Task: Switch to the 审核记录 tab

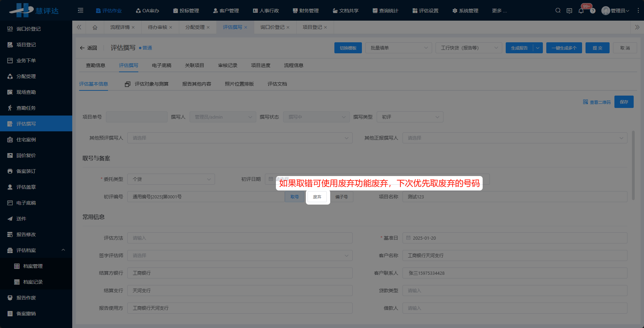Action: [227, 65]
